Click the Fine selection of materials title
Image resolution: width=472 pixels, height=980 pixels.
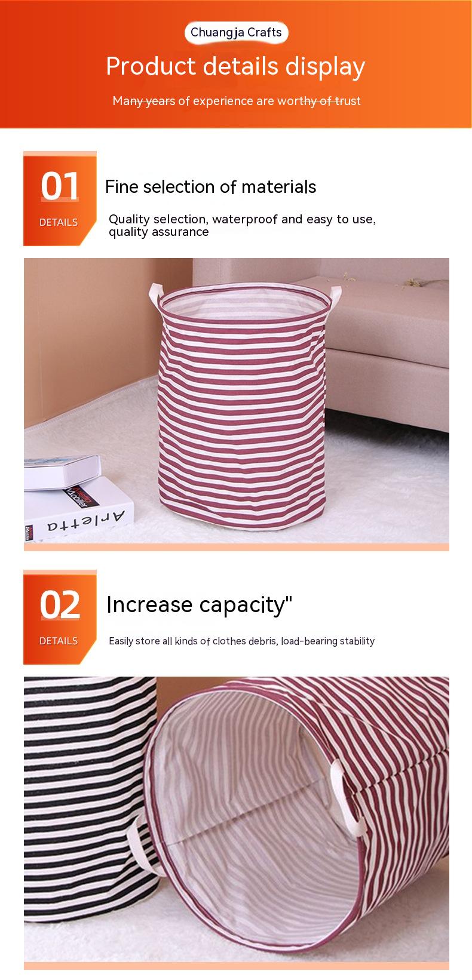(211, 187)
